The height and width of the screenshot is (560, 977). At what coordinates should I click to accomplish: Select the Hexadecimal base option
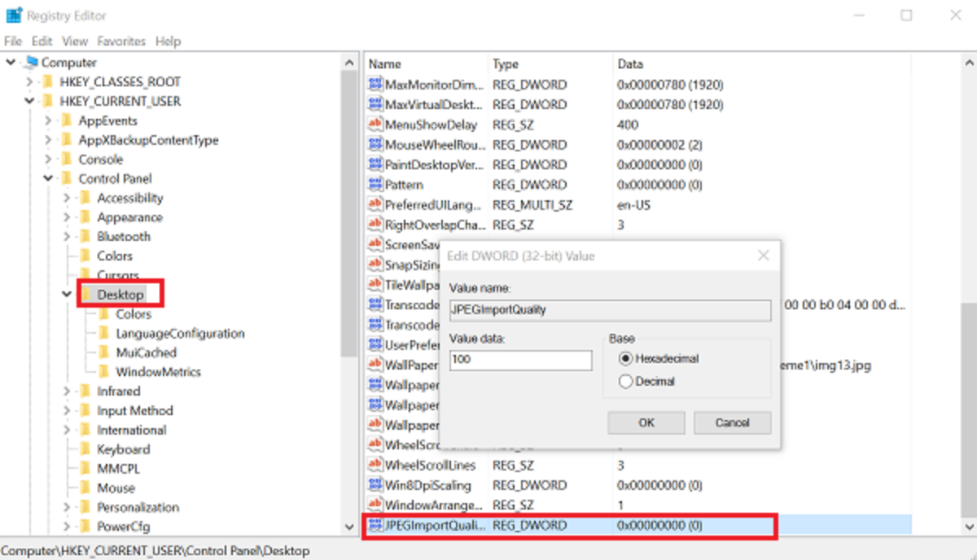click(x=625, y=358)
